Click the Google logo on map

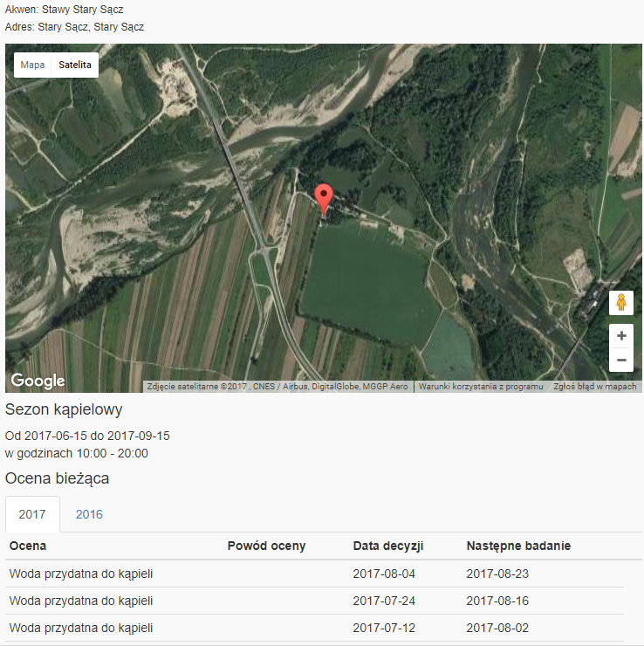click(38, 381)
